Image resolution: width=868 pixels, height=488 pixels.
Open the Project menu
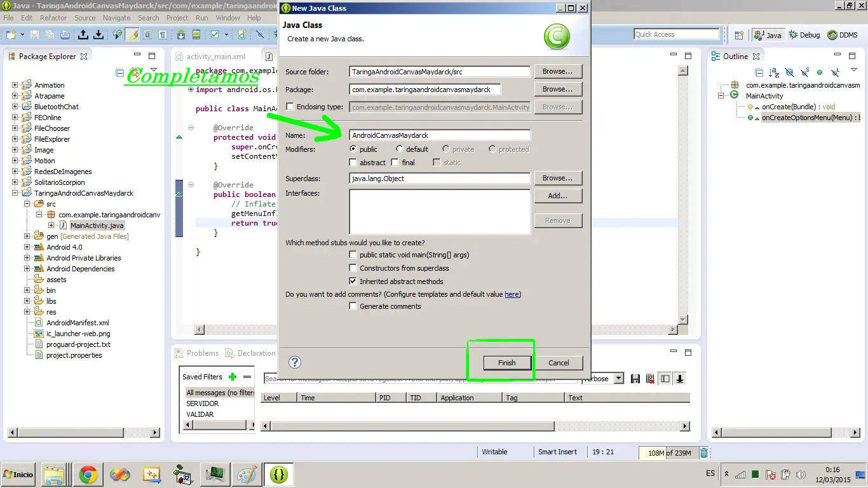(x=177, y=18)
